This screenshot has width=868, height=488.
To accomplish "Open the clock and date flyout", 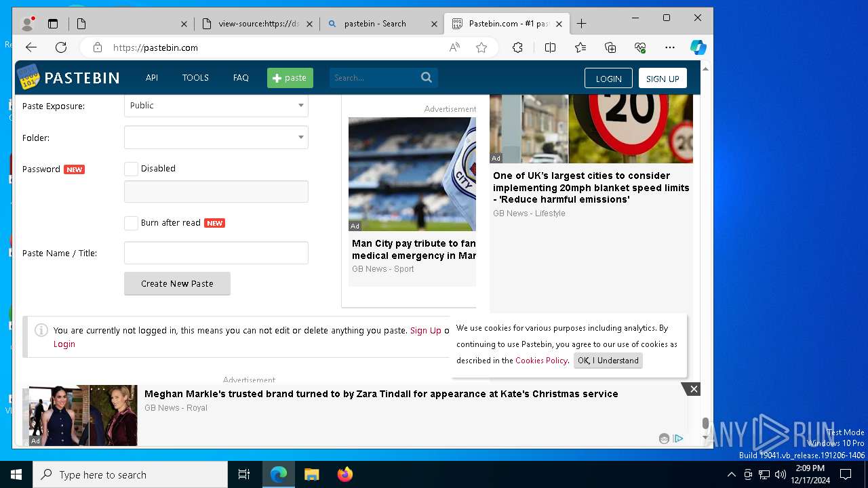I will 810,474.
